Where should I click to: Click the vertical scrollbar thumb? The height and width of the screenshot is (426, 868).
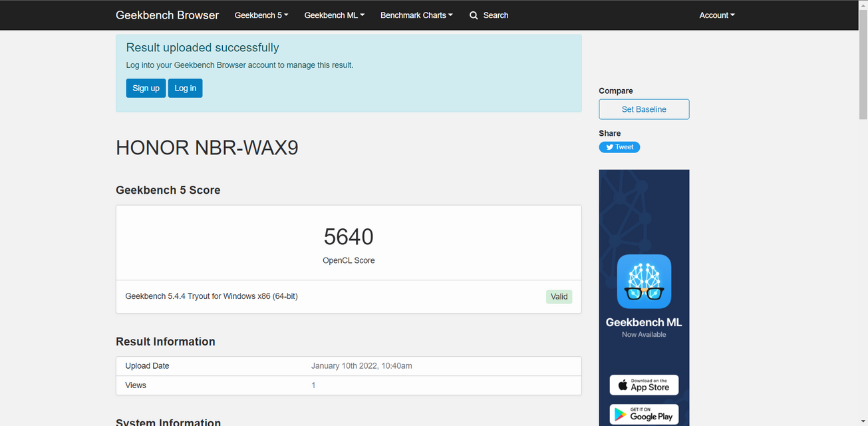(863, 63)
